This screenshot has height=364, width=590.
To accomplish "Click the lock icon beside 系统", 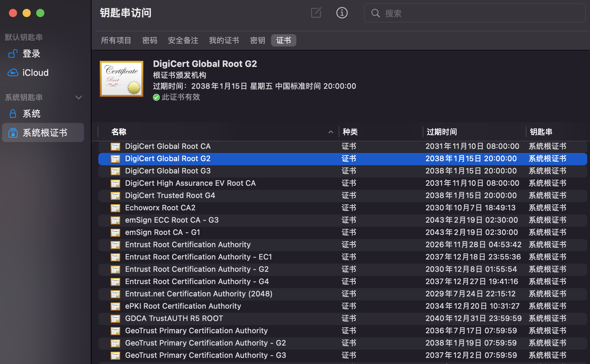I will click(13, 114).
